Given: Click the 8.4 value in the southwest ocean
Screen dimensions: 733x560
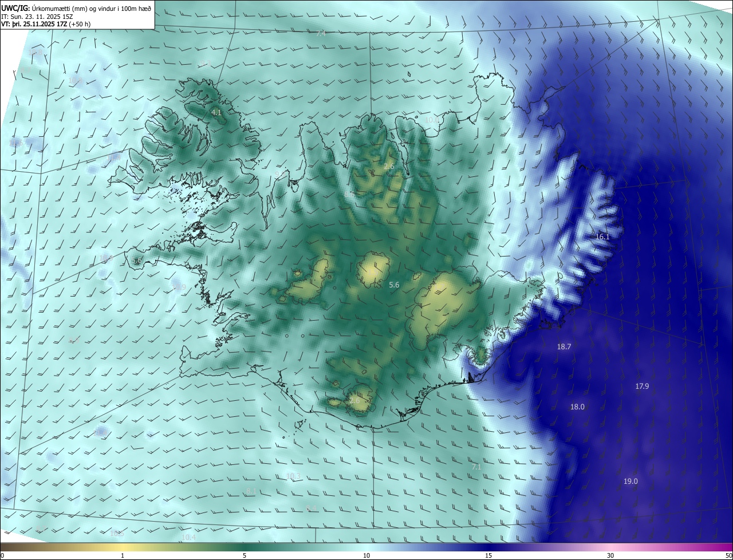Looking at the screenshot, I should tap(312, 508).
